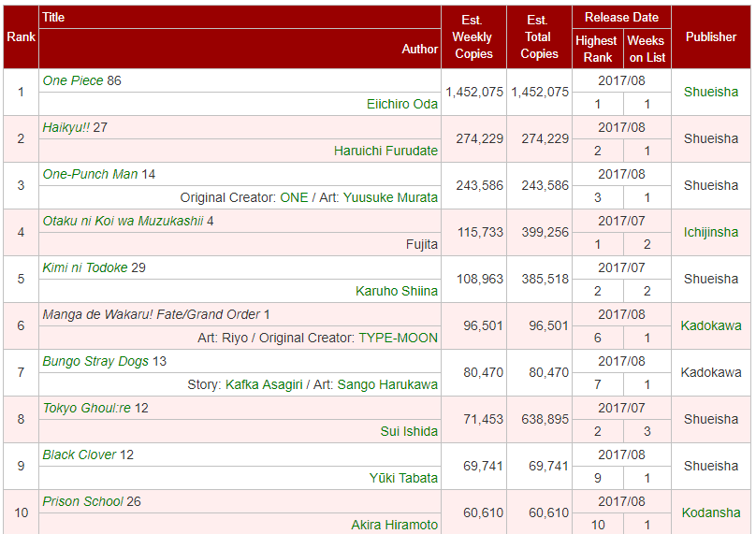The width and height of the screenshot is (756, 534).
Task: Select total copies value 399,256
Action: pos(545,232)
